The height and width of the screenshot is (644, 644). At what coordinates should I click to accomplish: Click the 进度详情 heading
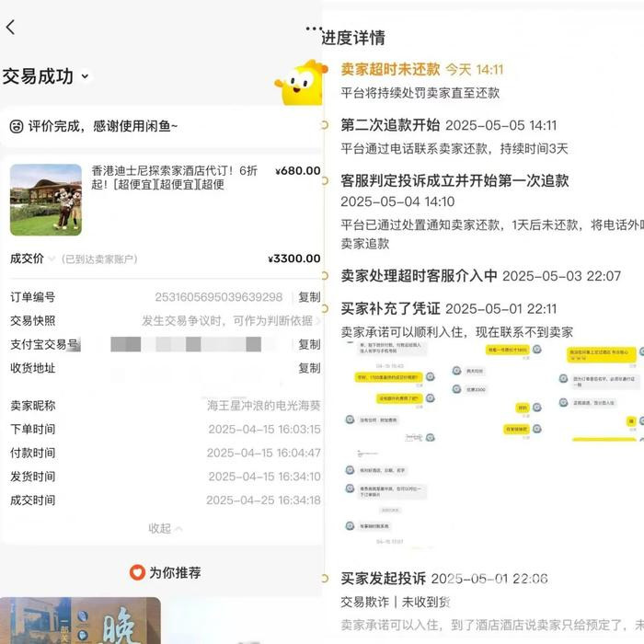pos(353,38)
